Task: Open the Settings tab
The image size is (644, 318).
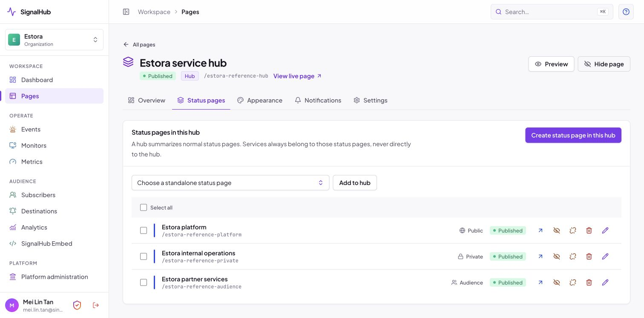Action: click(x=371, y=101)
